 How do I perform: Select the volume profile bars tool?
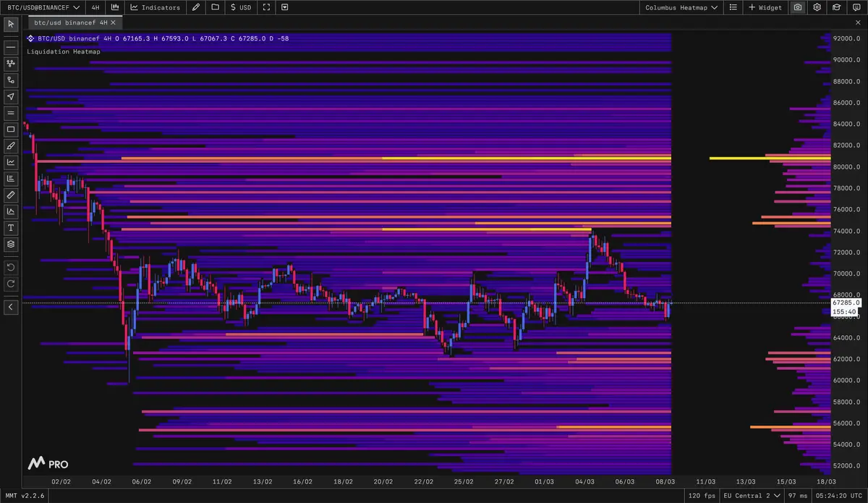11,179
